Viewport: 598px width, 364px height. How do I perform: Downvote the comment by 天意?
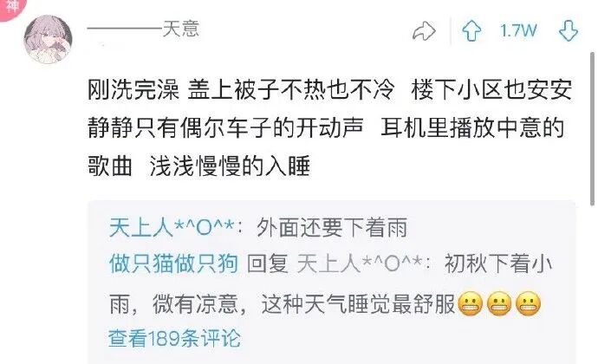pyautogui.click(x=569, y=31)
